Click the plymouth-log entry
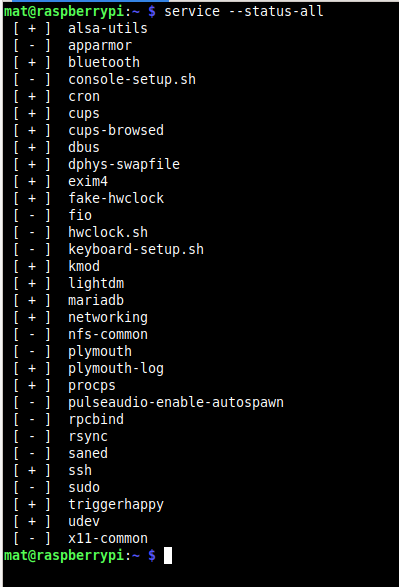The width and height of the screenshot is (399, 587). [x=116, y=369]
